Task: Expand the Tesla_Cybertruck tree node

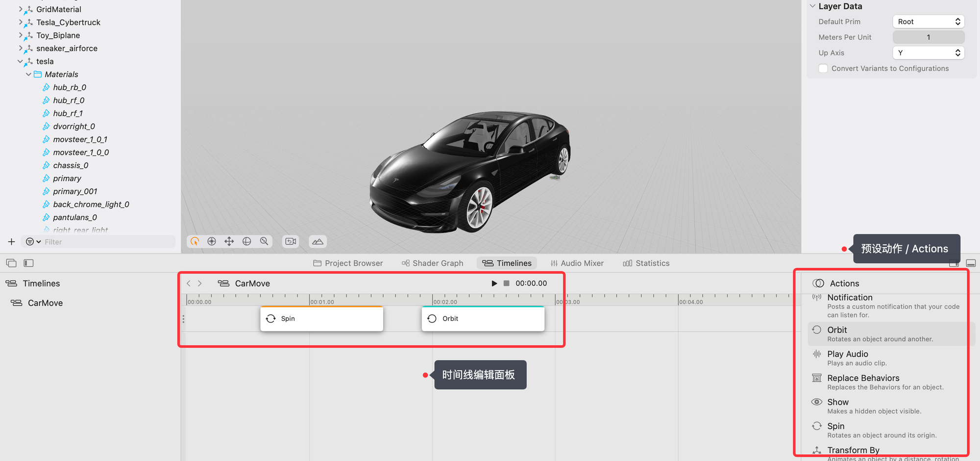Action: click(x=20, y=23)
